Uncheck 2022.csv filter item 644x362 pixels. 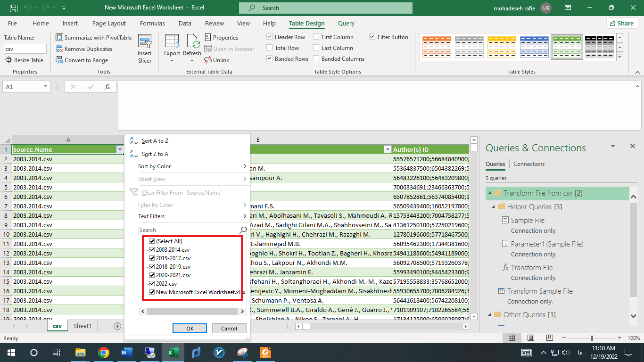[x=152, y=284]
